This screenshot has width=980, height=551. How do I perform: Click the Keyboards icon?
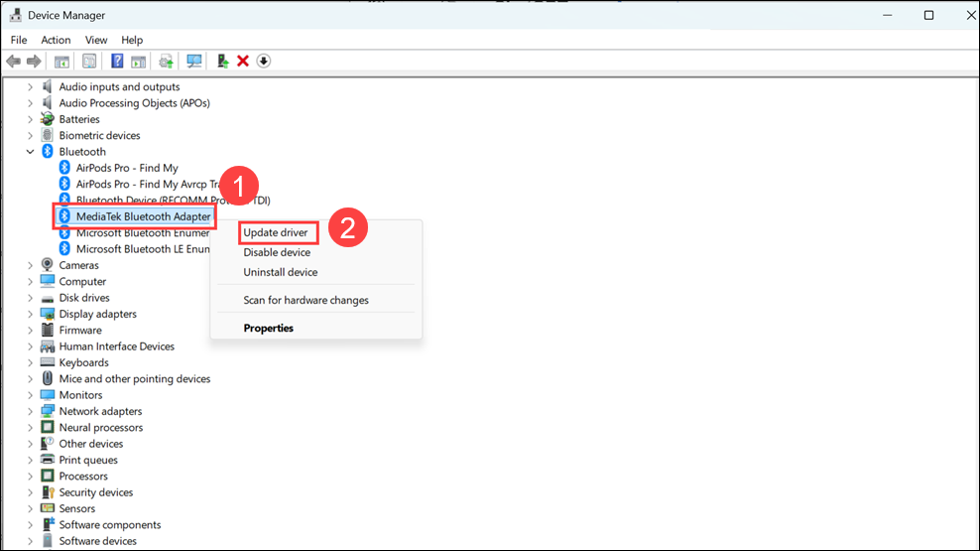click(47, 362)
